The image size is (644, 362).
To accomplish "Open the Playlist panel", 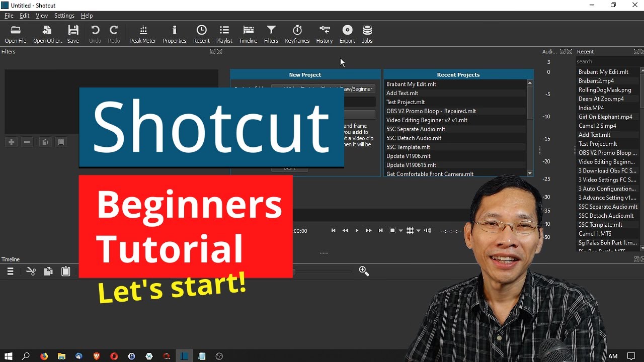I will coord(224,34).
